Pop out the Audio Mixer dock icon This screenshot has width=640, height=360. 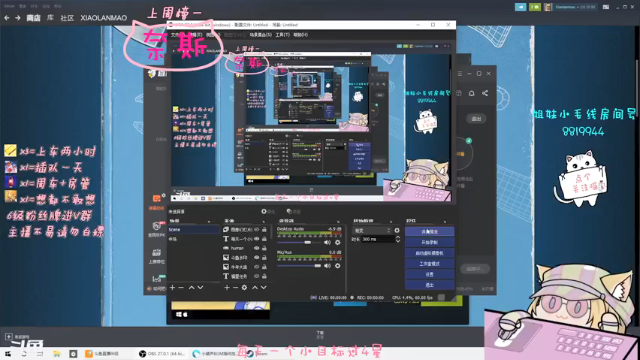pos(338,221)
